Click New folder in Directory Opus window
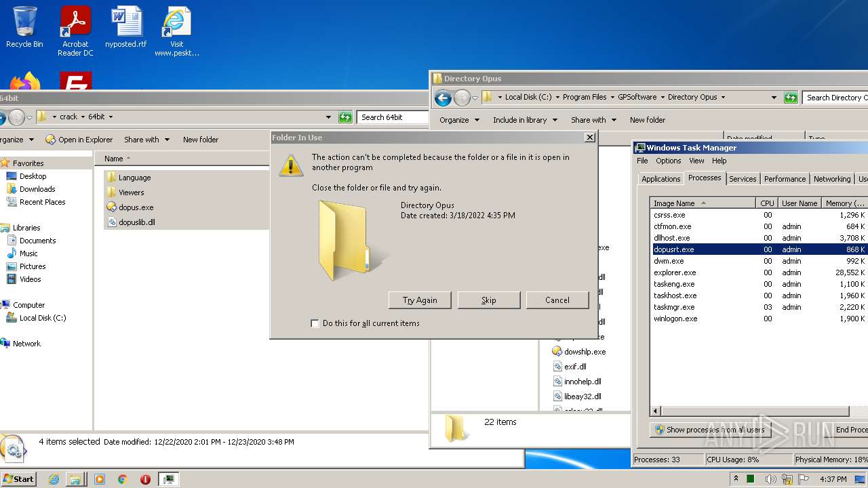868x488 pixels. [648, 120]
